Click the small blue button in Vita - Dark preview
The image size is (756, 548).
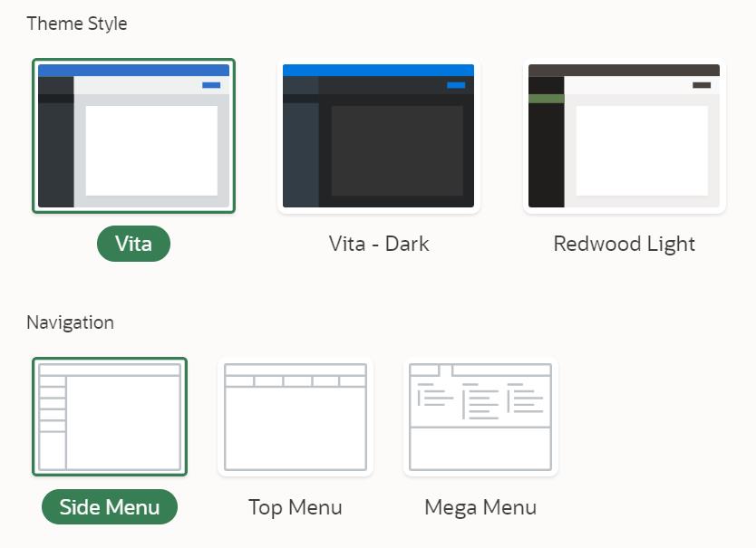456,85
